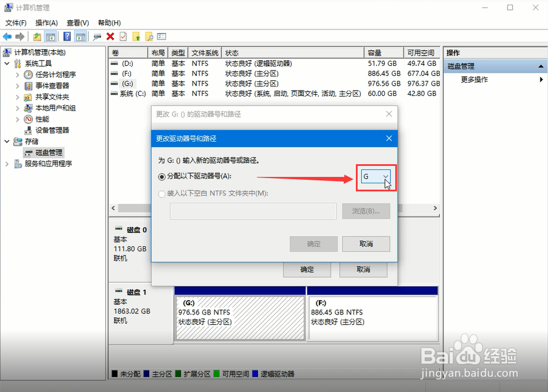
Task: Select the 设备管理器 tree icon
Action: coord(27,130)
